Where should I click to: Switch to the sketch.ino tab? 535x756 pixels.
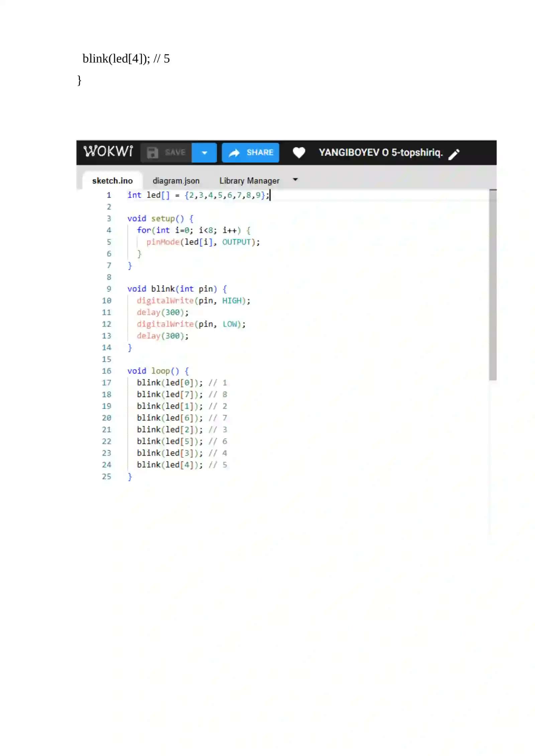[112, 181]
